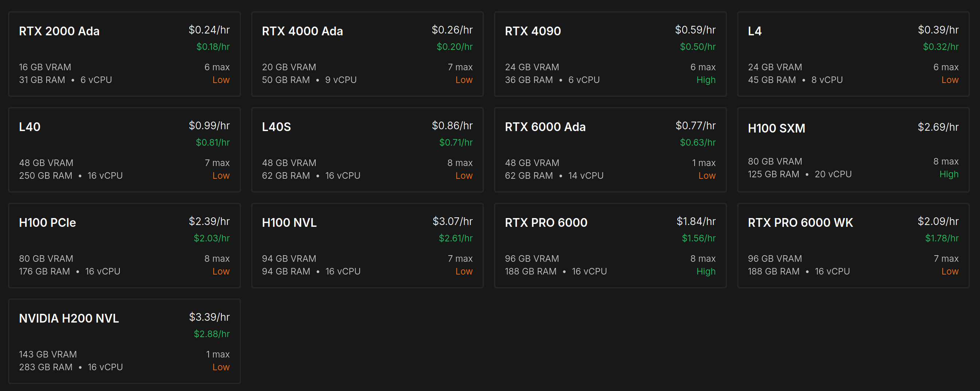Click the 80 GB VRAM spec on H100 PCIe
The image size is (980, 391).
coord(46,258)
